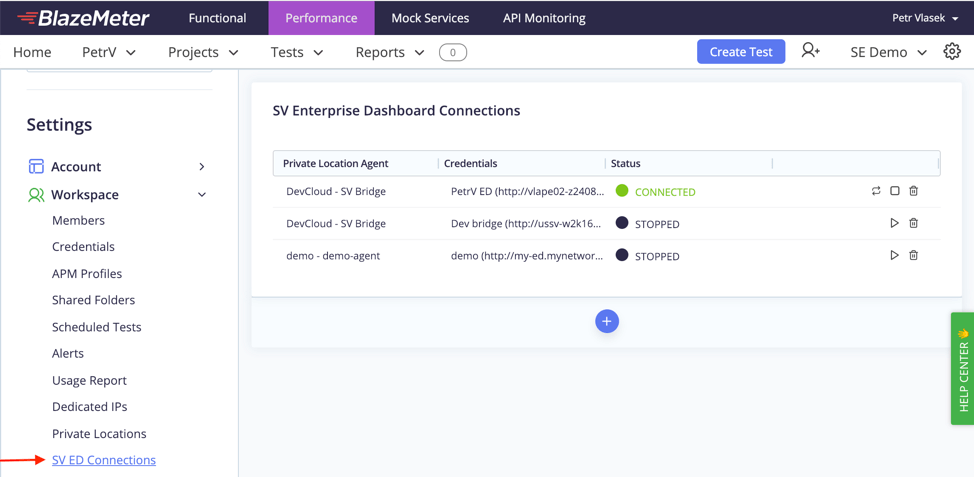Expand the Account section chevron
Screen dimensions: 974x477
click(201, 166)
